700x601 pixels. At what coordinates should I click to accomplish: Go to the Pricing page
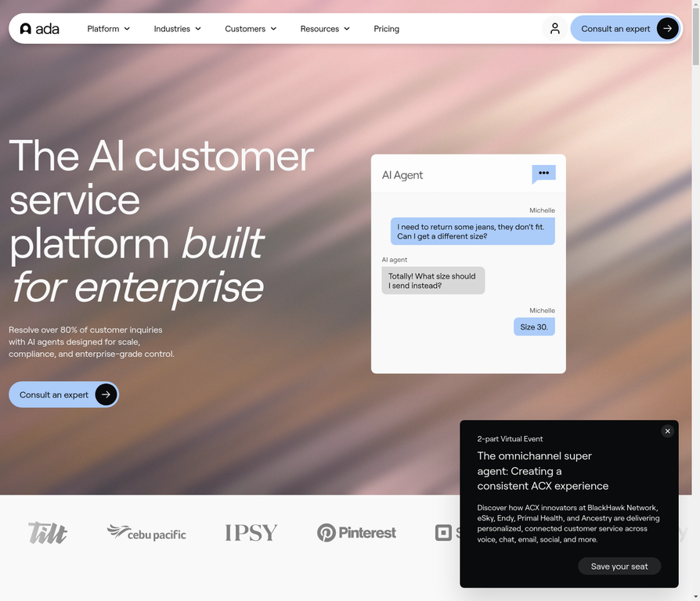point(386,29)
